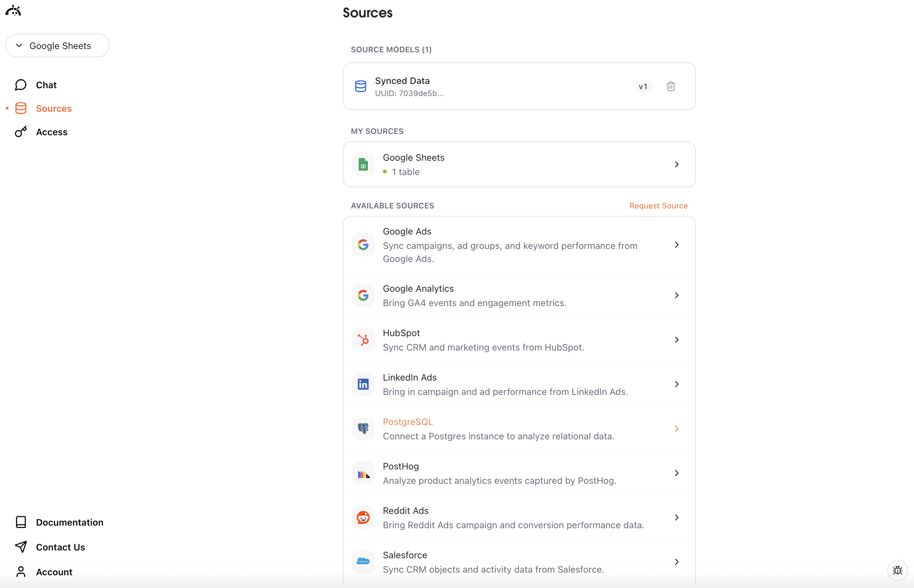
Task: Select the Sources database icon
Action: 21,108
